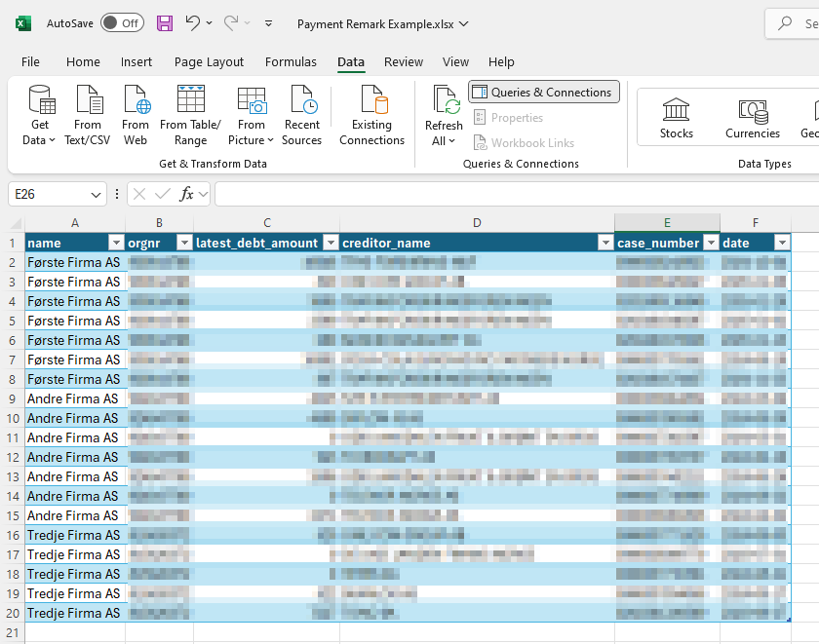This screenshot has height=644, width=819.
Task: Click the formula bar cancel X icon
Action: [138, 194]
